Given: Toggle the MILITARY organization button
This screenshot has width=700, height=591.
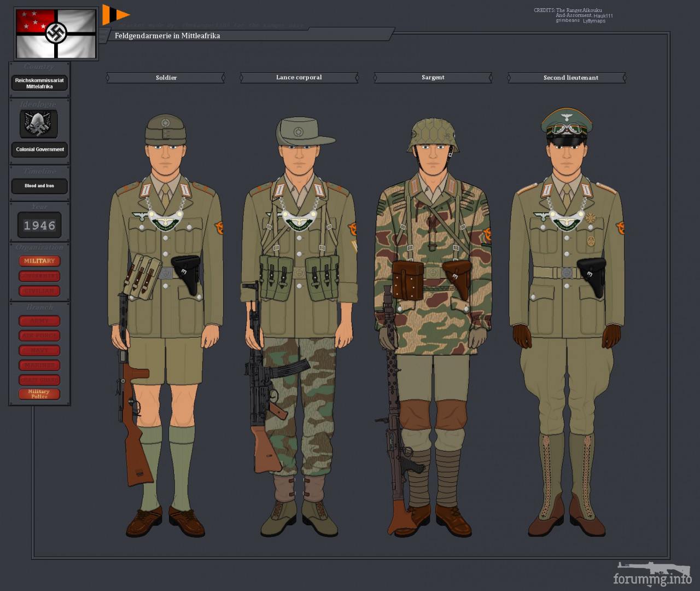Looking at the screenshot, I should [x=39, y=261].
